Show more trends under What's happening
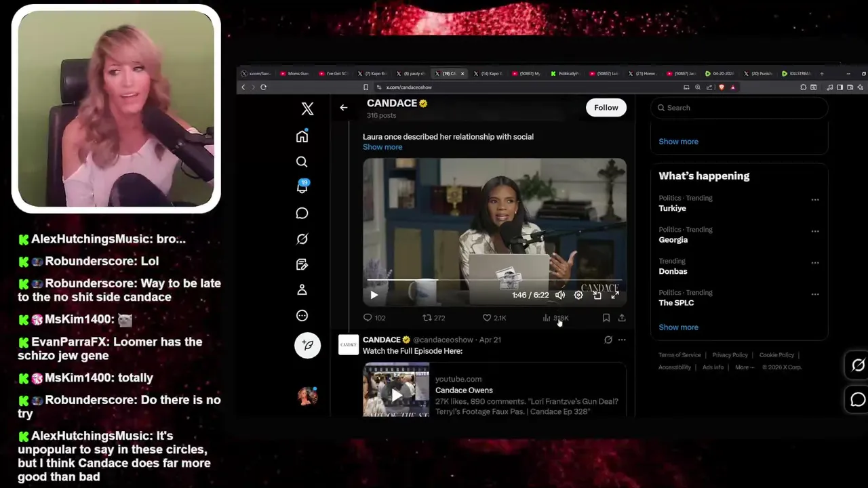Screen dimensions: 868x488 (x=678, y=327)
